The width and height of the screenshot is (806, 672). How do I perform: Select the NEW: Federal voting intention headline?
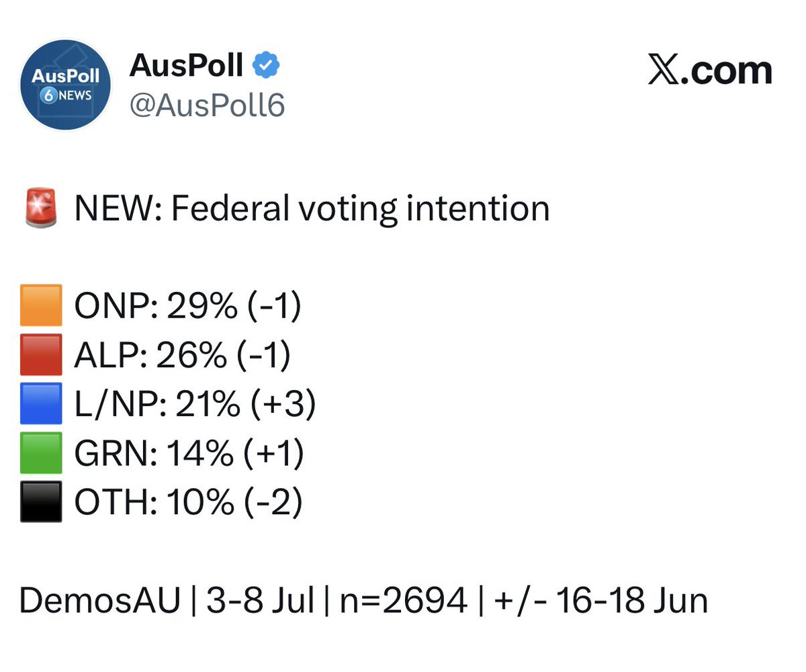click(x=312, y=209)
